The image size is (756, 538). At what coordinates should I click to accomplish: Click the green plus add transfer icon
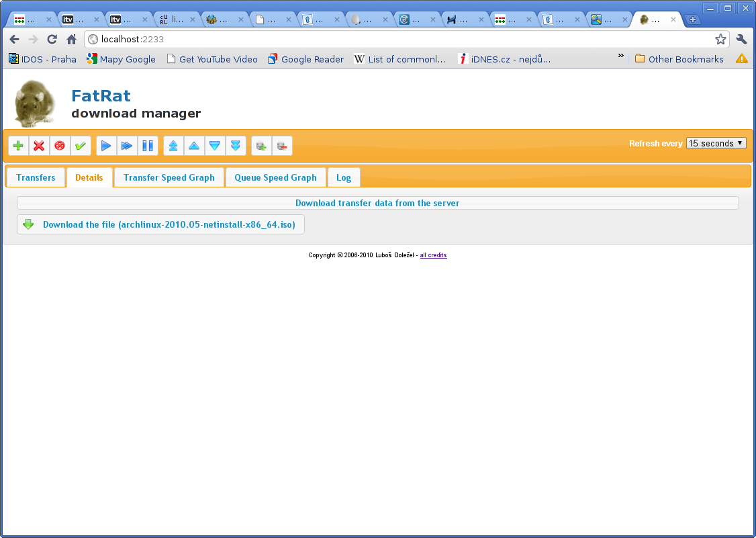(x=18, y=146)
